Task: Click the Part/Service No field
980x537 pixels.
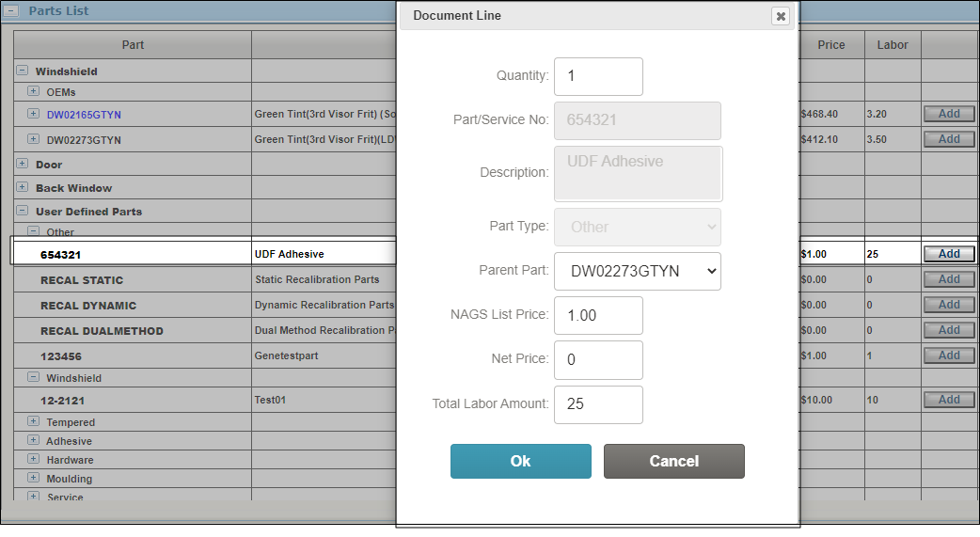Action: (x=638, y=120)
